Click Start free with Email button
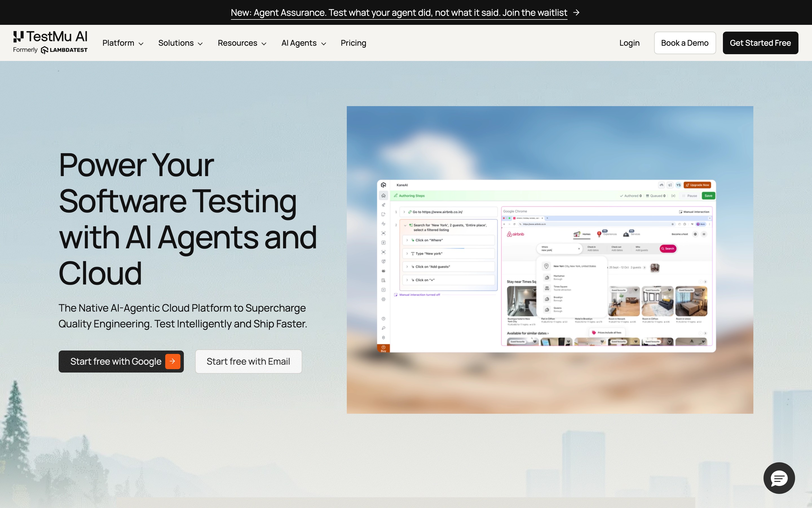This screenshot has height=508, width=812. pyautogui.click(x=248, y=362)
